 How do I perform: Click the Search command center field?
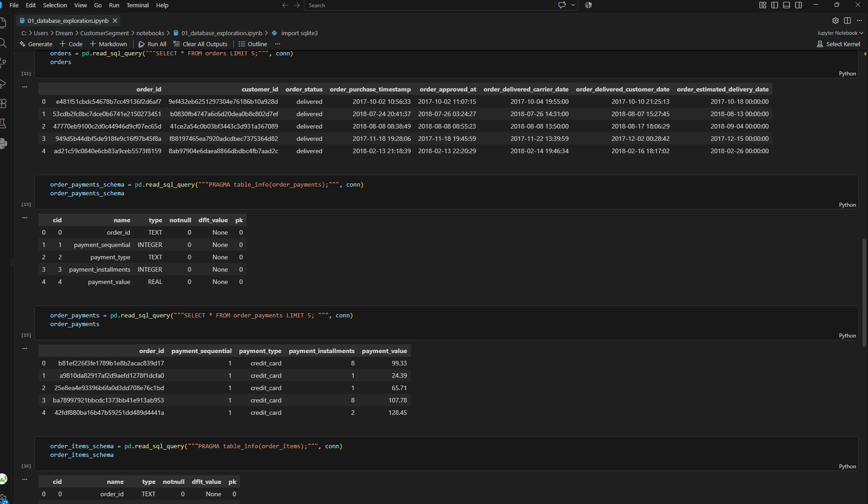pos(429,5)
